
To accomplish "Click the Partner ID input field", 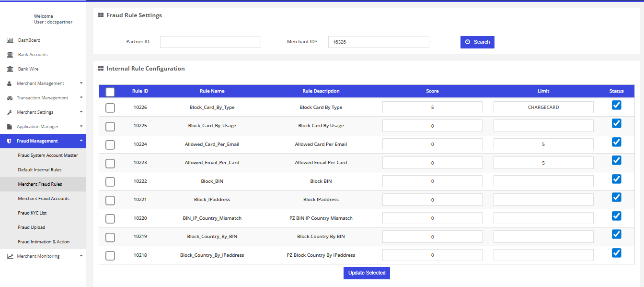I will (210, 42).
